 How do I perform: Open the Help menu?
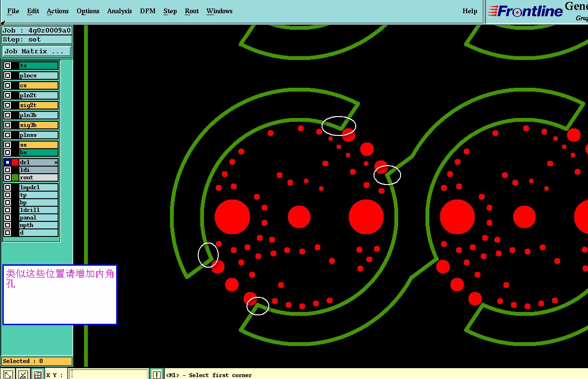coord(470,11)
